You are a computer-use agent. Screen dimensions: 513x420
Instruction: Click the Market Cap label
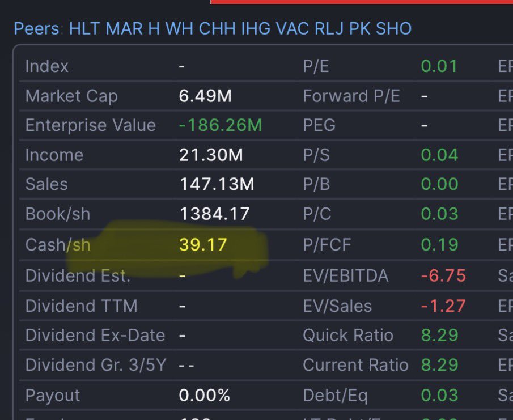tap(71, 96)
